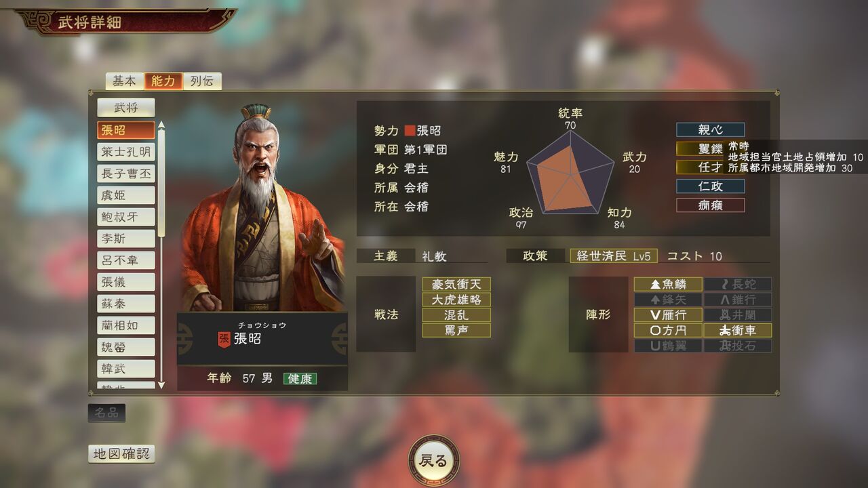The image size is (868, 488).
Task: Select the 衝車 formation icon
Action: tap(738, 331)
